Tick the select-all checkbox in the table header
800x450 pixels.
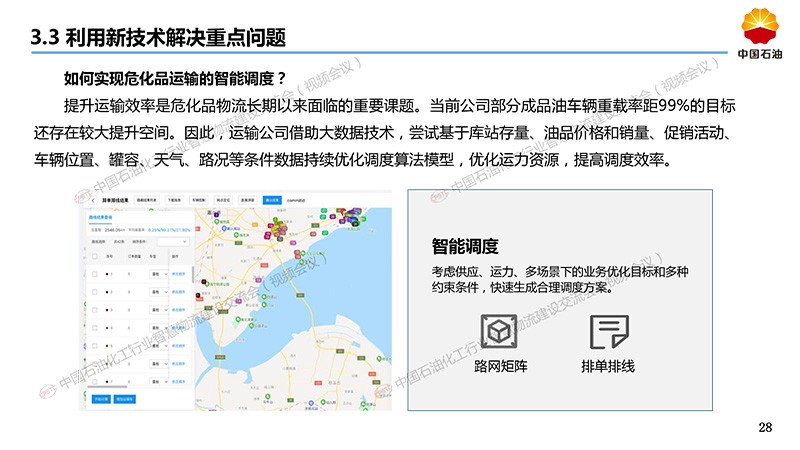tap(94, 256)
